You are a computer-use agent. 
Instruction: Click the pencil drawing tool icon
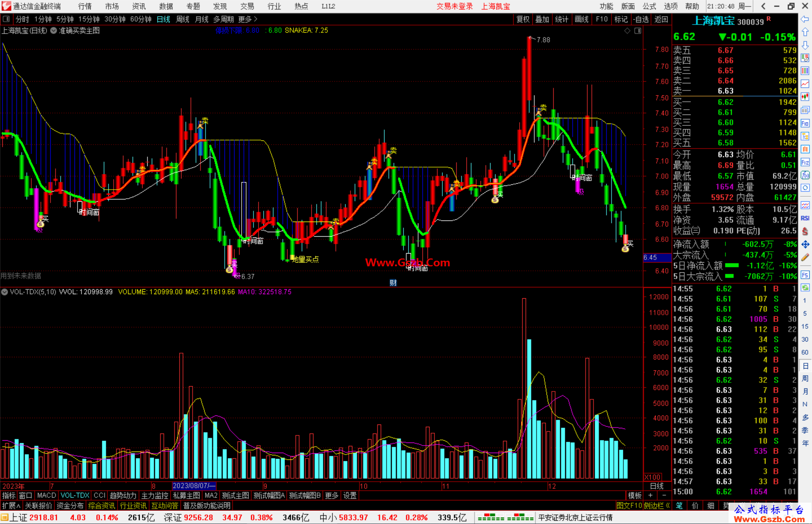(805, 257)
